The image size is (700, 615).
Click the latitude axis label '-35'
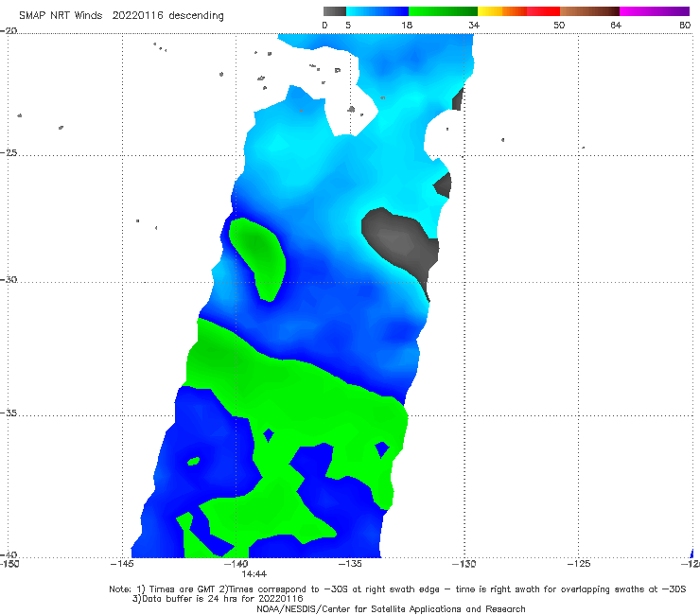point(9,413)
